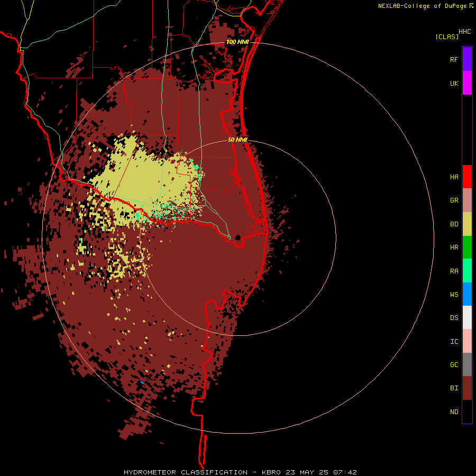Click the black radar site marker on the map
This screenshot has width=476, height=476.
pos(238,237)
